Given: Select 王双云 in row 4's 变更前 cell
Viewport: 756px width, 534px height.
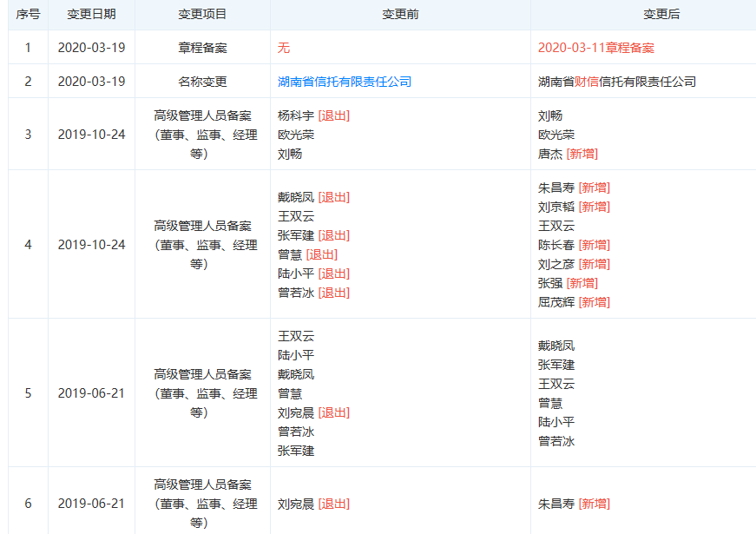Looking at the screenshot, I should click(x=296, y=216).
